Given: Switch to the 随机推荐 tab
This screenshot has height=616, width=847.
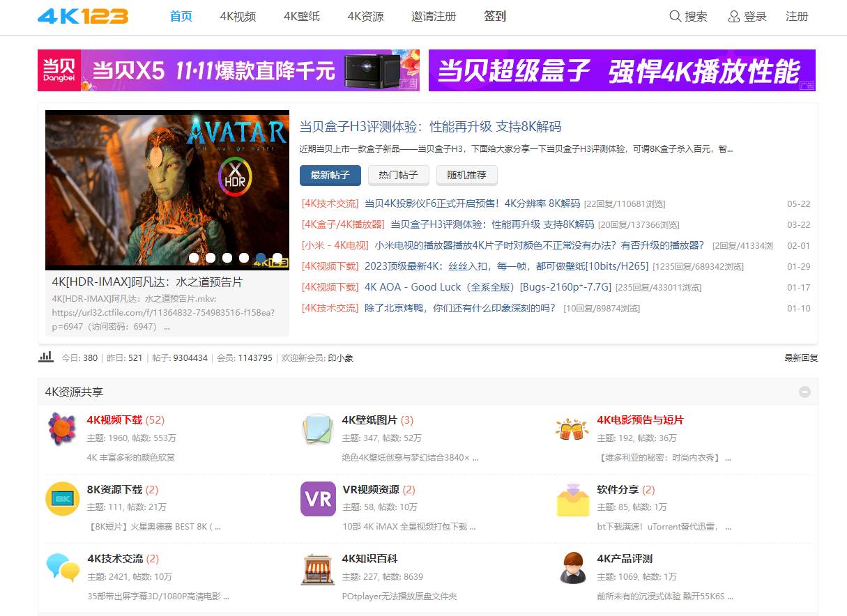Looking at the screenshot, I should [x=466, y=175].
